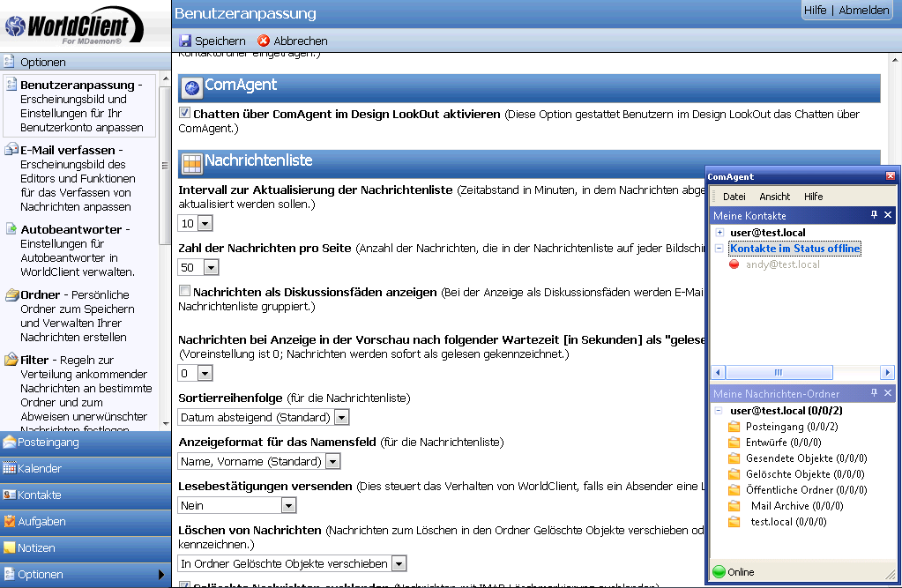Enable Nachrichten als Diskussionsfäden anzeigen
This screenshot has height=588, width=902.
click(184, 291)
